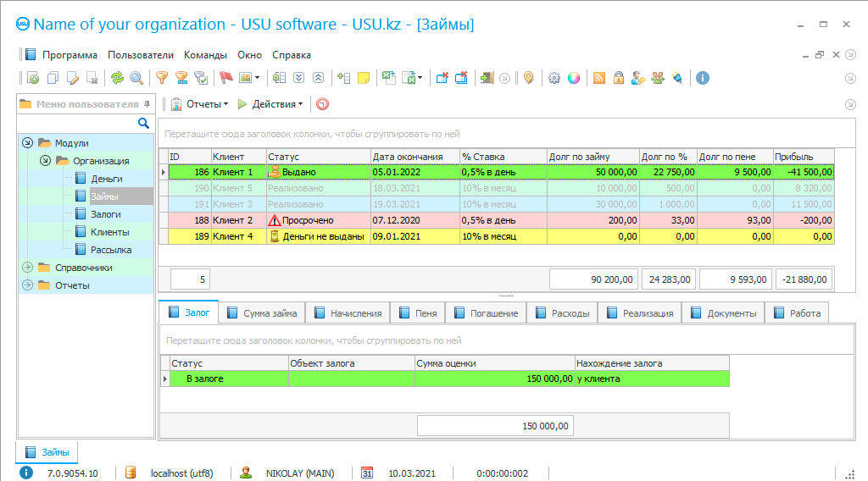Viewport: 868px width, 481px height.
Task: Click the group of users icon
Action: click(658, 78)
